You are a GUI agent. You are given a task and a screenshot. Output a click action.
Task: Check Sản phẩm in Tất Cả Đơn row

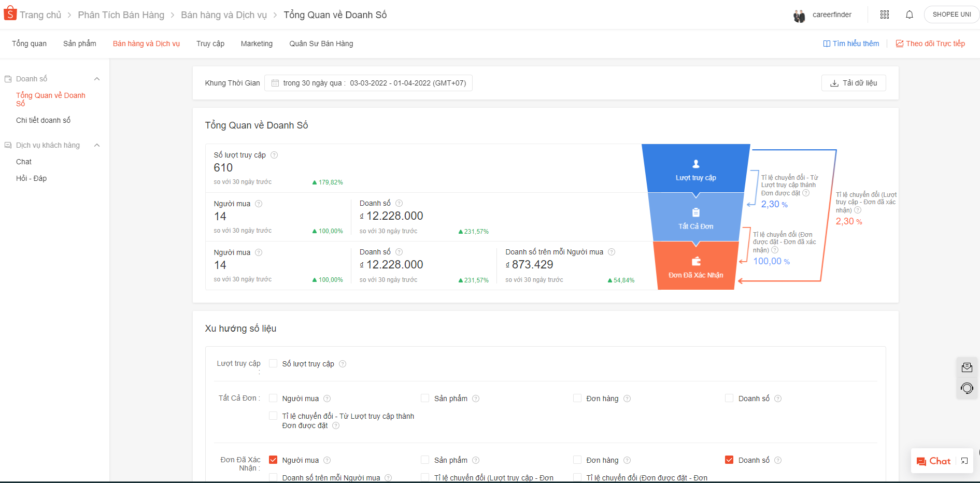point(425,398)
